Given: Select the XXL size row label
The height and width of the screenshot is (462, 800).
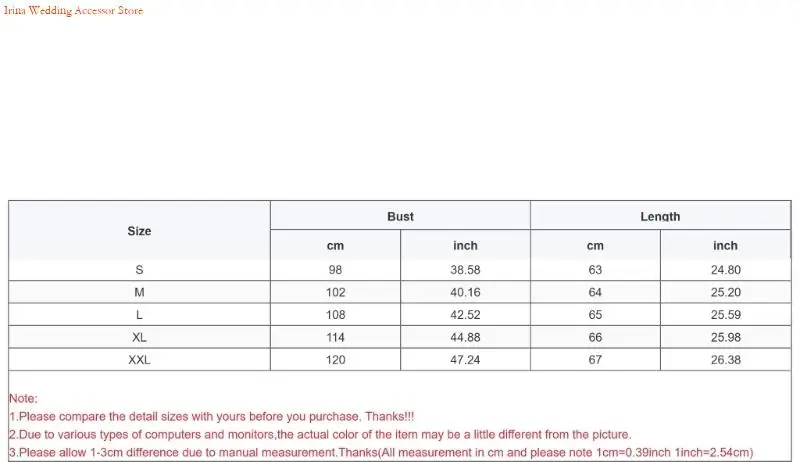Looking at the screenshot, I should 139,360.
